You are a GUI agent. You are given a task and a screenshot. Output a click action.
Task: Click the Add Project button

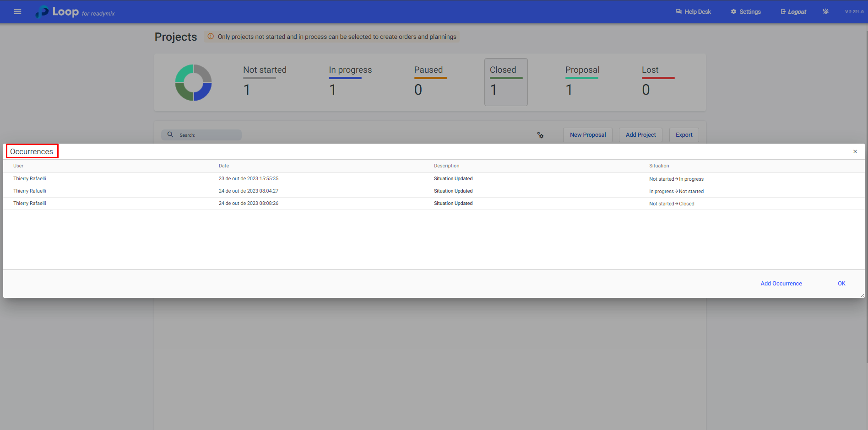coord(640,135)
